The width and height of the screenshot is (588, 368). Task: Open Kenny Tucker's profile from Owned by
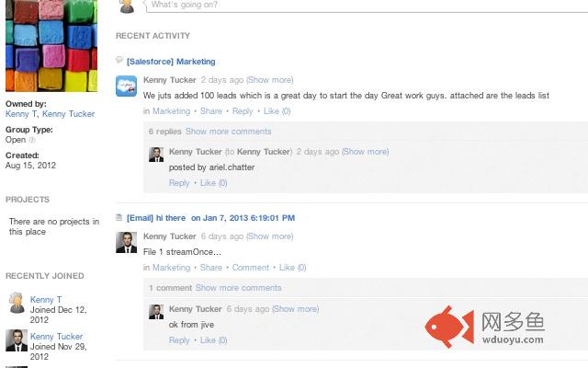pos(69,115)
